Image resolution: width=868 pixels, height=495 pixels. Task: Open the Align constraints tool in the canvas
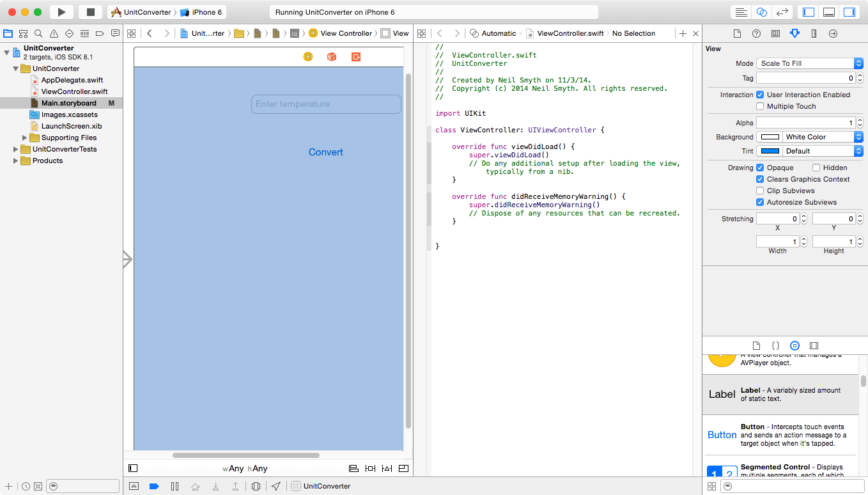click(x=353, y=468)
